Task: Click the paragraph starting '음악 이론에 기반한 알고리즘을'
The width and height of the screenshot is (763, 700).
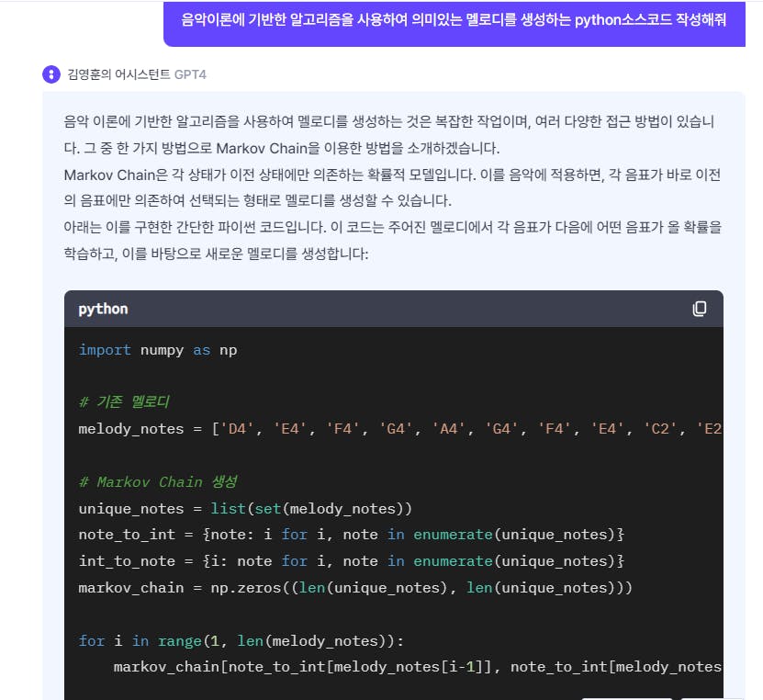Action: pos(388,135)
